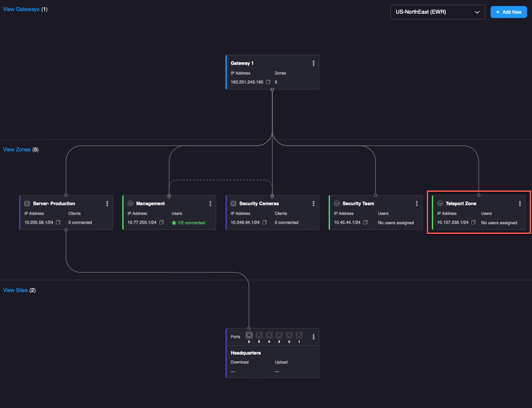This screenshot has height=408, width=532.
Task: Select port 6 on Headquarters site
Action: click(x=249, y=335)
